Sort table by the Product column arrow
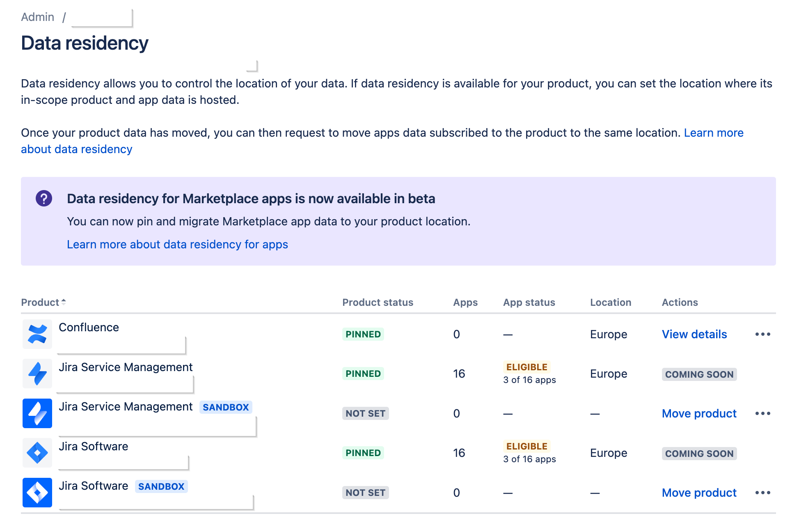The image size is (799, 532). (64, 302)
